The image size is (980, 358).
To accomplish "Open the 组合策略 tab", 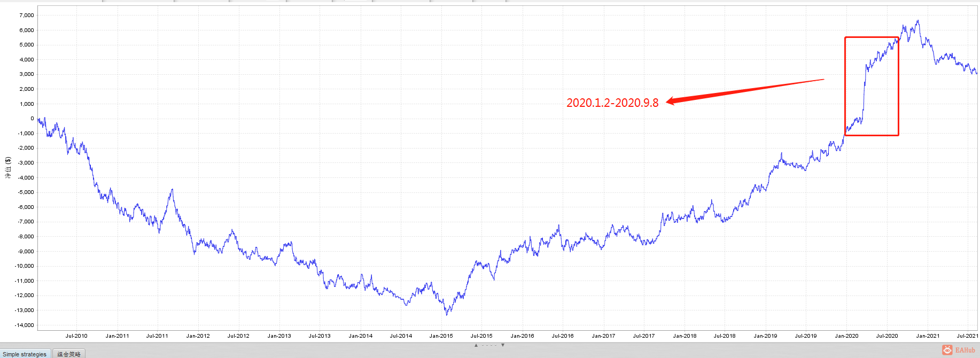I will tap(69, 354).
